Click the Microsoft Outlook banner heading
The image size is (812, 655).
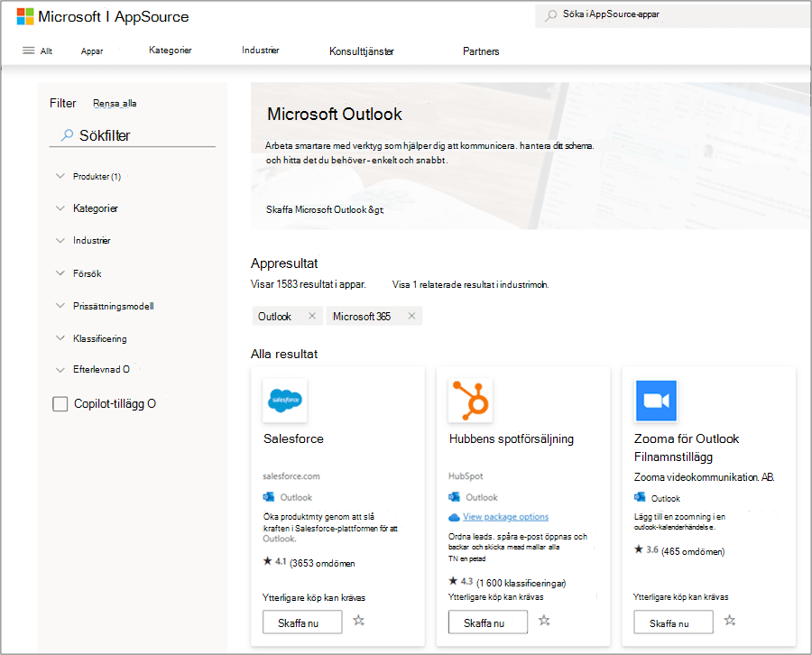(335, 114)
